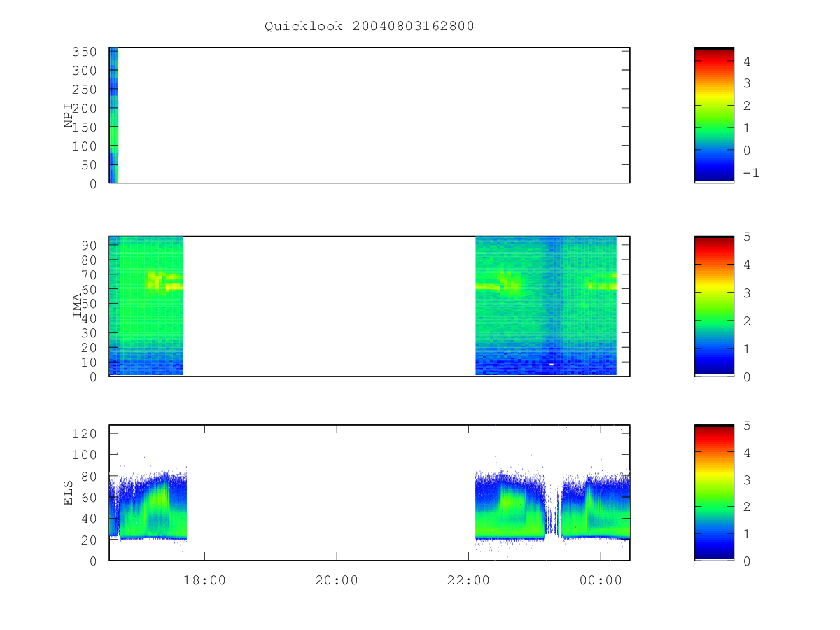The height and width of the screenshot is (630, 840).
Task: Select the IMA axis label
Action: point(77,306)
